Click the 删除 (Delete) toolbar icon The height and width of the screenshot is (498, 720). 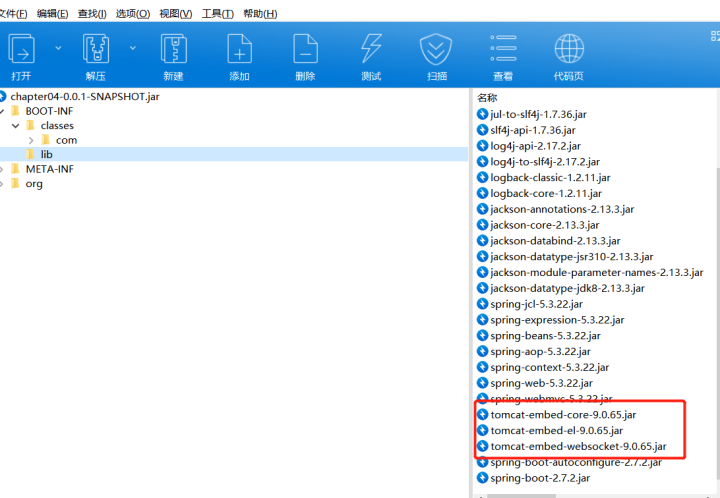pyautogui.click(x=305, y=48)
